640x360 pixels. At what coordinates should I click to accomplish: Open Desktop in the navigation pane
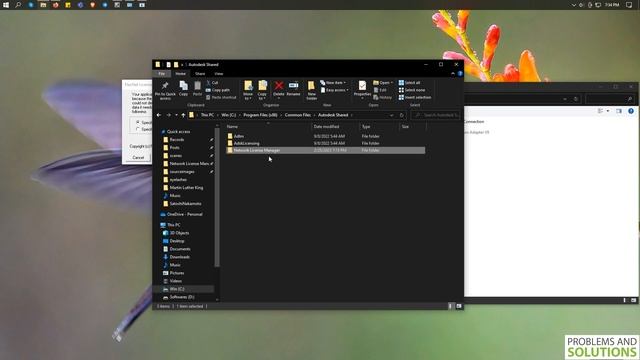point(177,241)
